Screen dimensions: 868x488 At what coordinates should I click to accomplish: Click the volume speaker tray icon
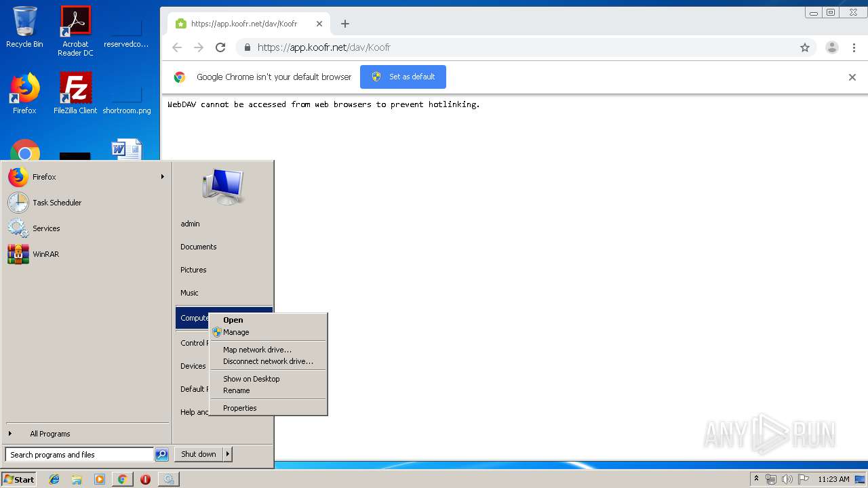point(787,479)
